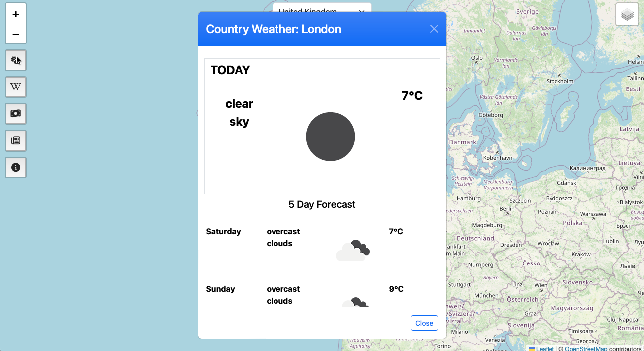The image size is (644, 351).
Task: Expand the United Kingdom country dropdown
Action: point(322,8)
